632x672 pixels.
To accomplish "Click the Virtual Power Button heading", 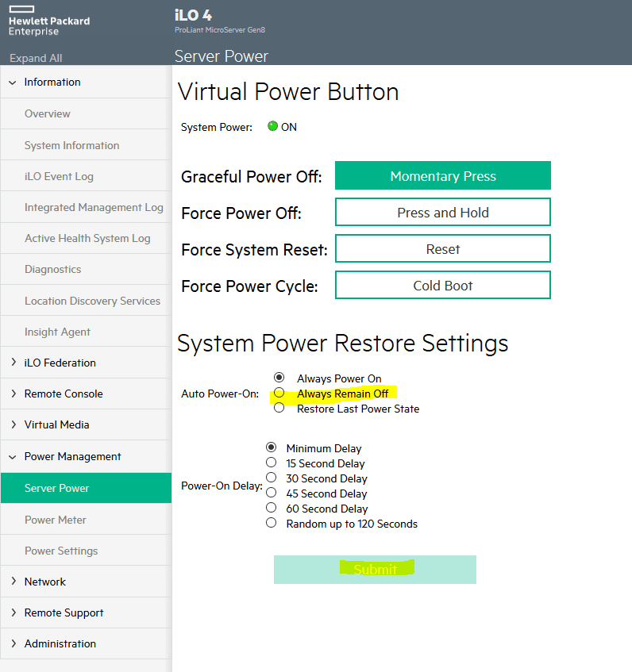I will coord(288,92).
